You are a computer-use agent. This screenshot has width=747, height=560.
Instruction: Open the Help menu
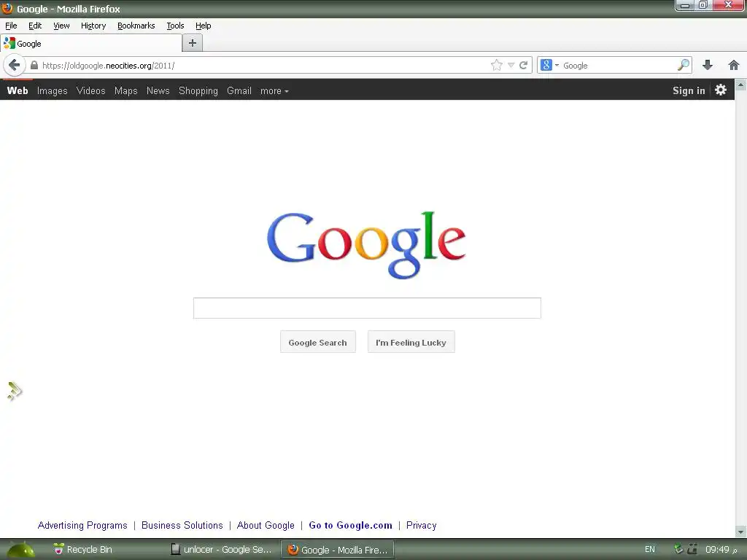pyautogui.click(x=203, y=26)
